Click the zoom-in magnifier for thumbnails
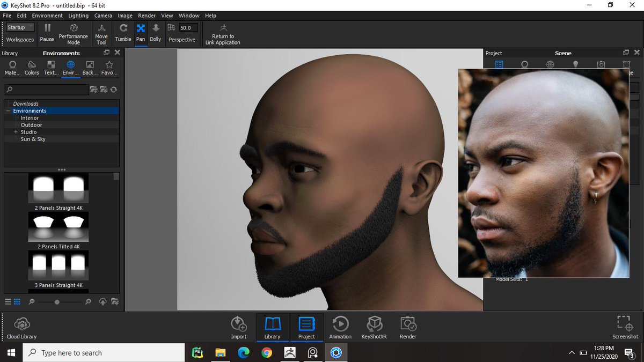644x362 pixels. [88, 302]
